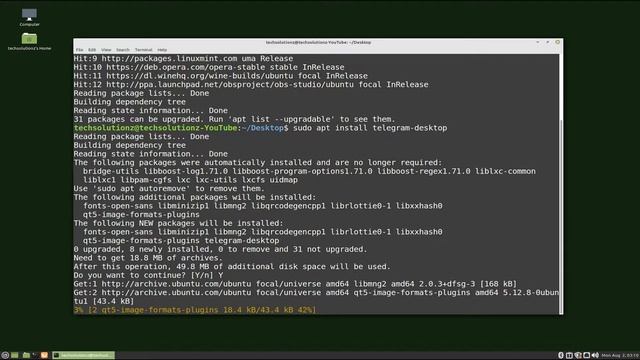The height and width of the screenshot is (360, 640).
Task: Click the terminal window title bar
Action: (x=318, y=42)
